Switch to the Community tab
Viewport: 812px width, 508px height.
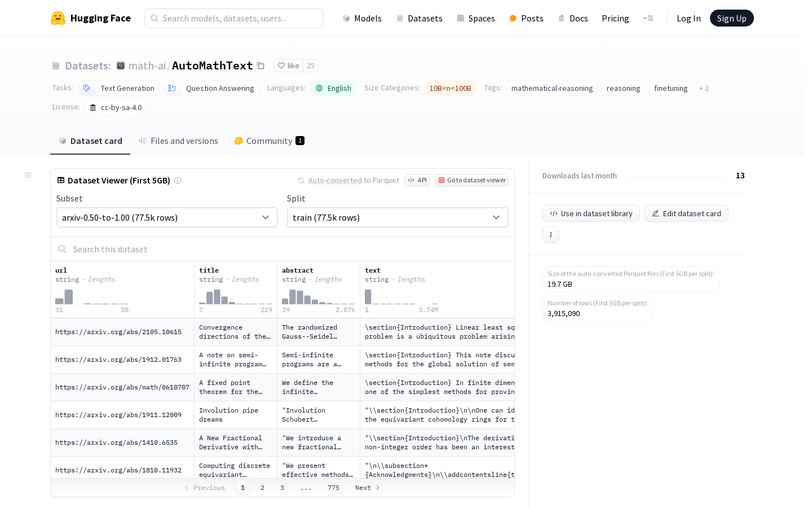(269, 141)
